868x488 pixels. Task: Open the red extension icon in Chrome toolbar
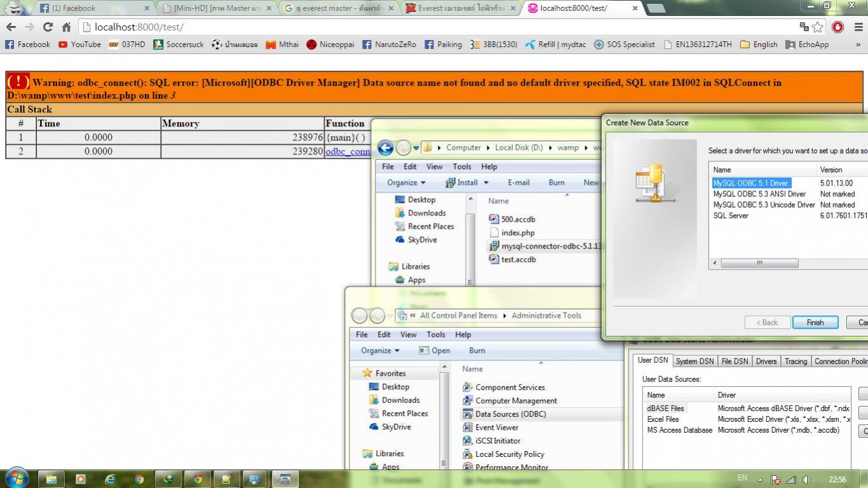(837, 27)
